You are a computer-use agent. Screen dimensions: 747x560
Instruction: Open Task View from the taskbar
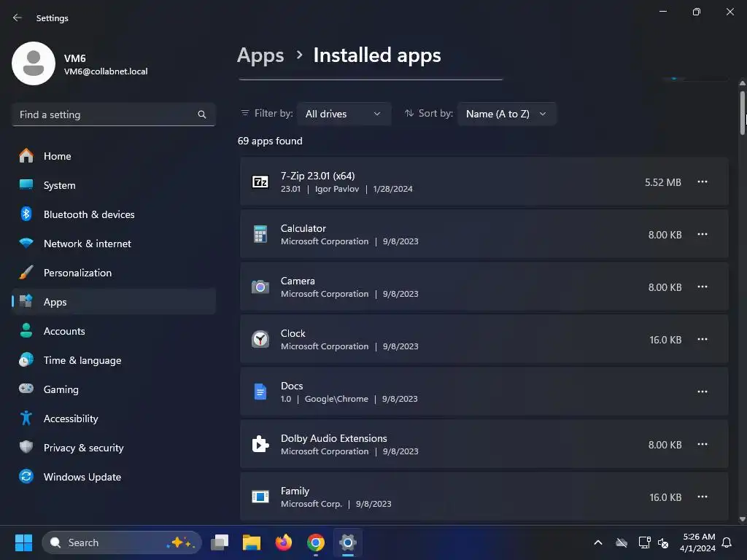click(x=220, y=542)
